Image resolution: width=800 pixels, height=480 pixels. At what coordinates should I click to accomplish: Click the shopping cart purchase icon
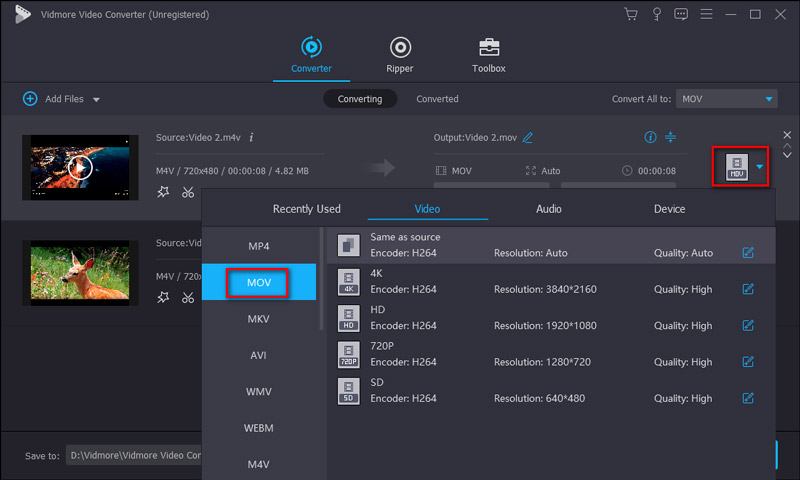(x=630, y=14)
